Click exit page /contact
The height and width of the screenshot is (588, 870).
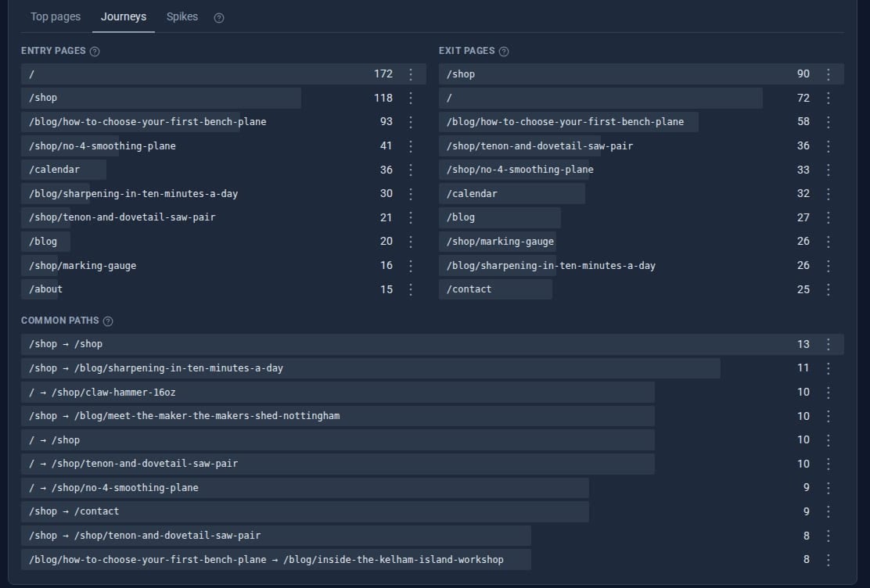[642, 289]
